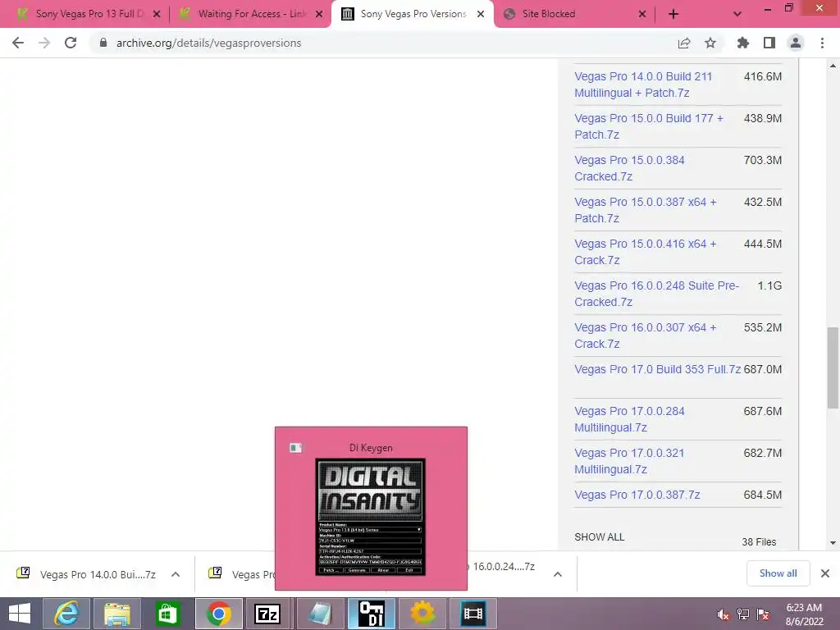Open the Extensions puzzle icon
Image resolution: width=840 pixels, height=630 pixels.
coord(743,43)
